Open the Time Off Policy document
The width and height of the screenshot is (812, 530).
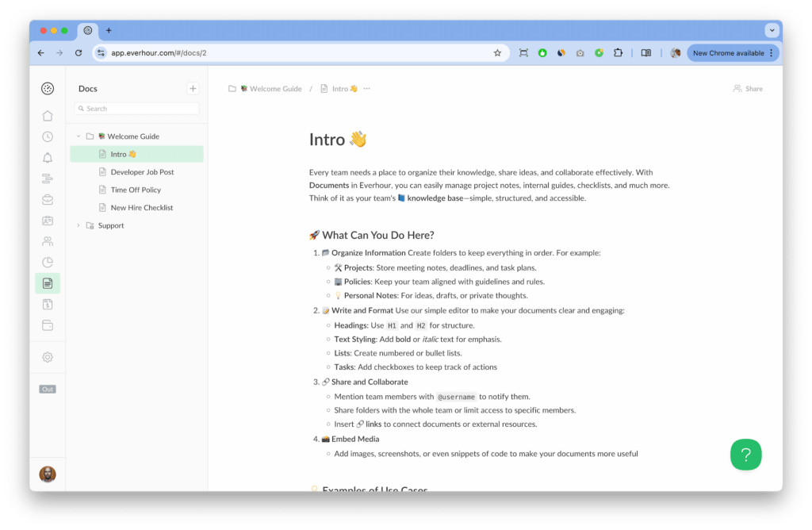click(x=136, y=189)
